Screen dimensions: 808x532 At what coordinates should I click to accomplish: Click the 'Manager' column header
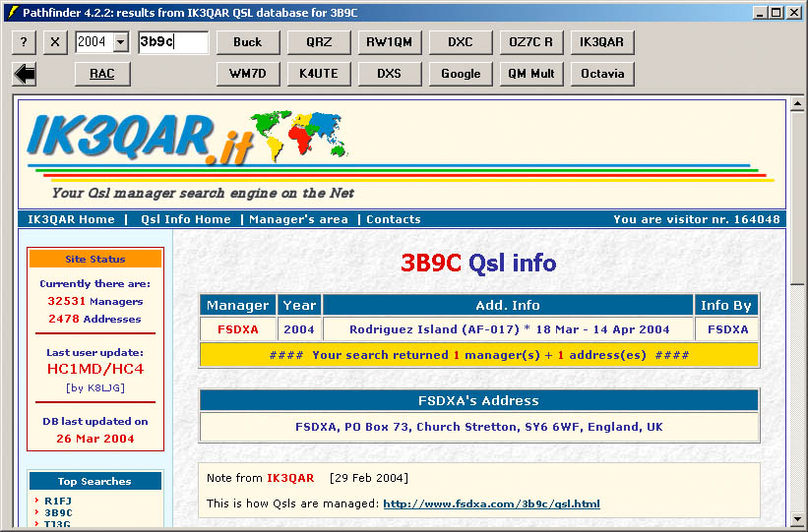click(x=237, y=306)
